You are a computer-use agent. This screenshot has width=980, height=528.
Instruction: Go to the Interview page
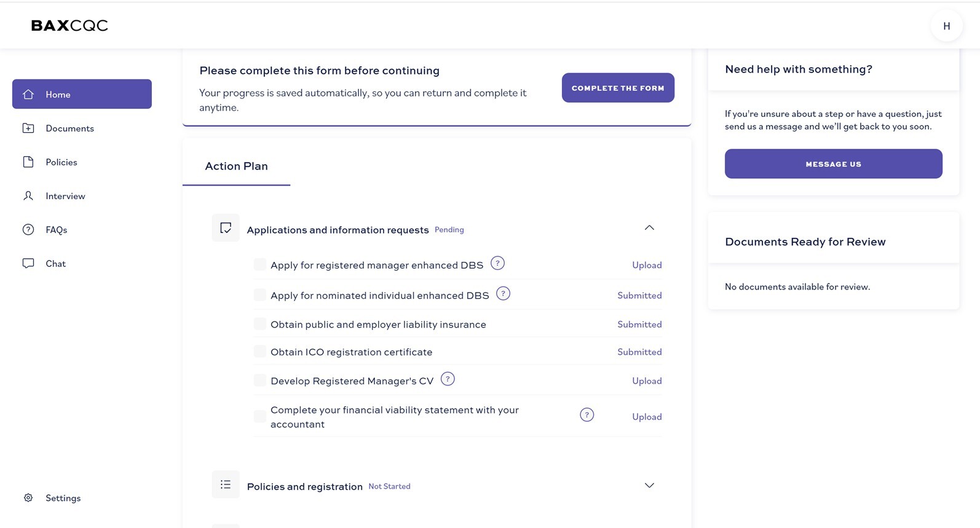tap(65, 196)
